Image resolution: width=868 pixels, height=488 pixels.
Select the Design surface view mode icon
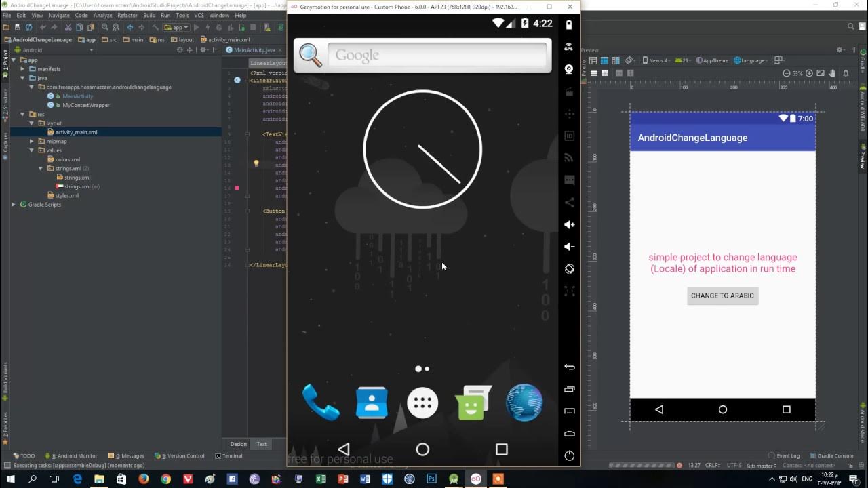[x=593, y=60]
